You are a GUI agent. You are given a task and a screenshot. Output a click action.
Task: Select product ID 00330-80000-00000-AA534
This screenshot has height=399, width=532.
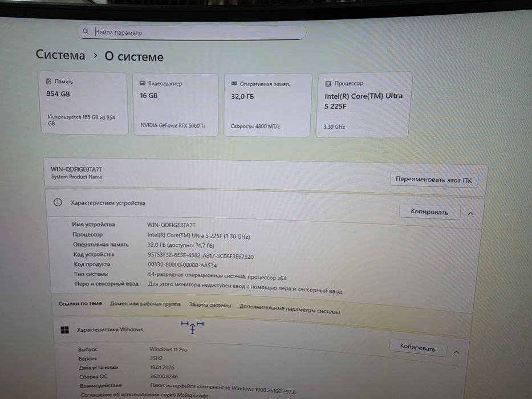point(182,264)
